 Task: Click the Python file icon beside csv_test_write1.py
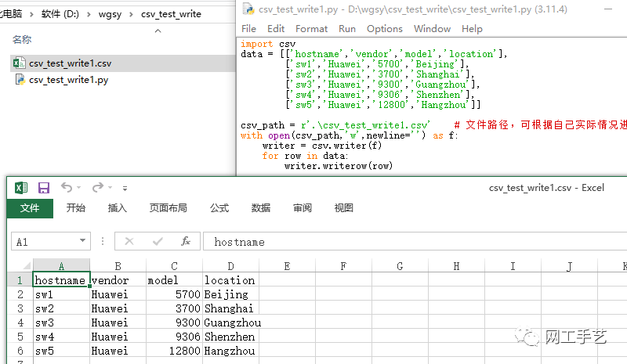(20, 80)
